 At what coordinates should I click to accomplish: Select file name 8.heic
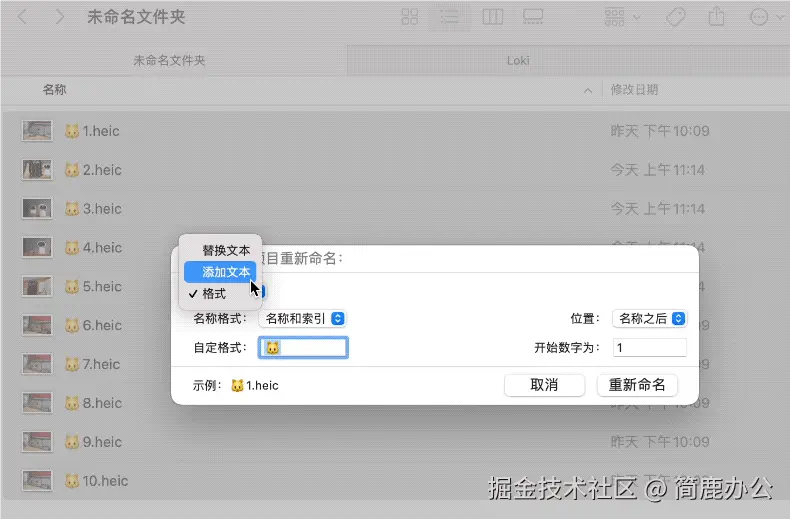(x=93, y=403)
